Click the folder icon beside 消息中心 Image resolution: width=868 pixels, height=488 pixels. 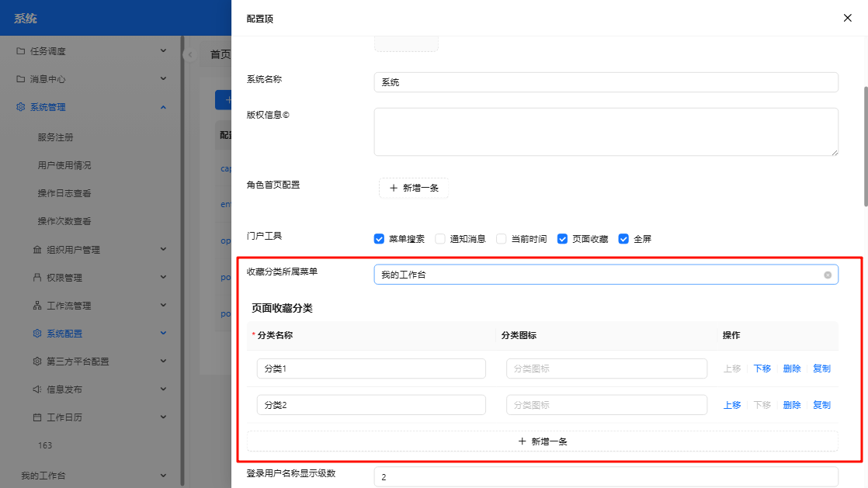(20, 79)
